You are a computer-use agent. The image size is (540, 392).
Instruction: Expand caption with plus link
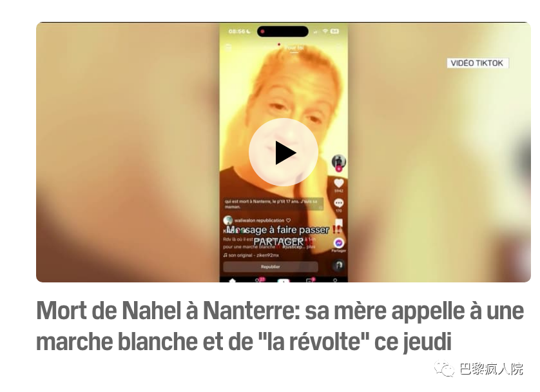pyautogui.click(x=311, y=247)
